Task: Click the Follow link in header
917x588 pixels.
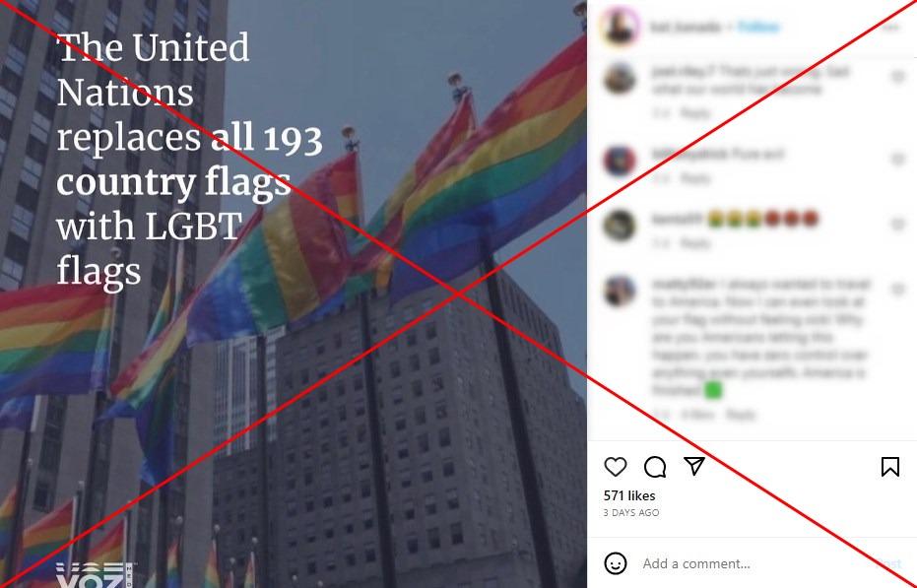Action: point(758,27)
